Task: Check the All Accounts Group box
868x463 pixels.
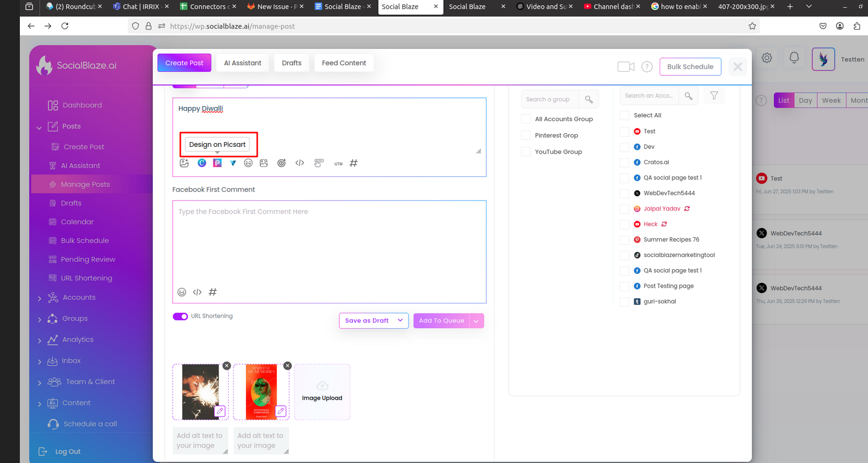Action: [x=526, y=119]
